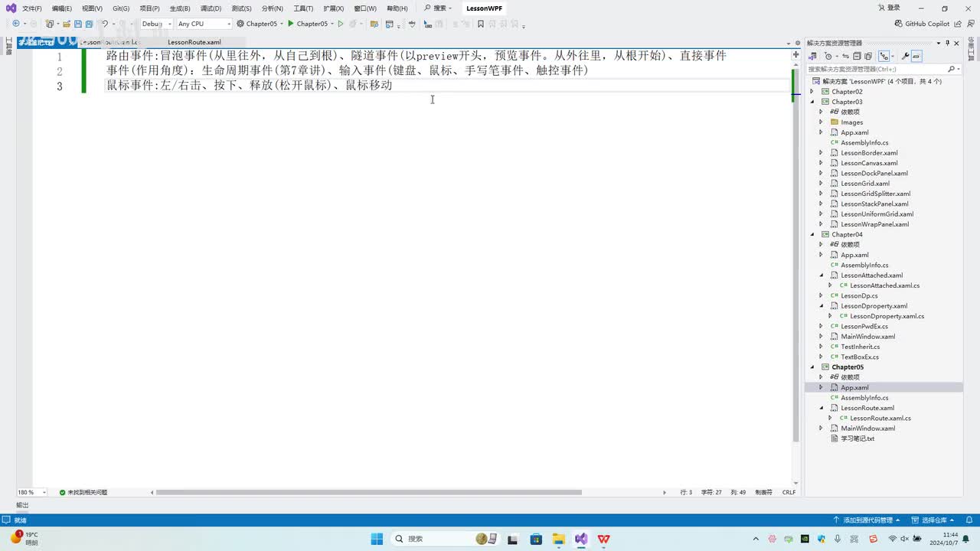Screen dimensions: 980x551
Task: Click Solution Explorer's sync with active document icon
Action: pos(846,56)
